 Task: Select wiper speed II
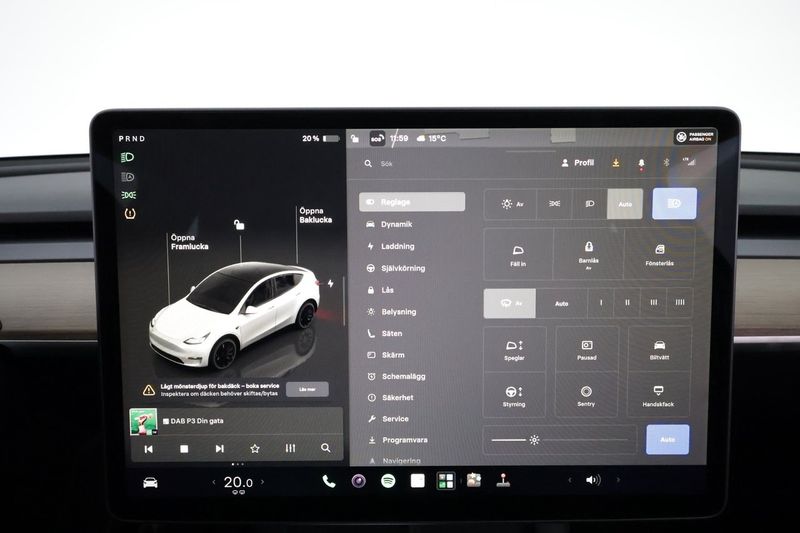(x=628, y=303)
